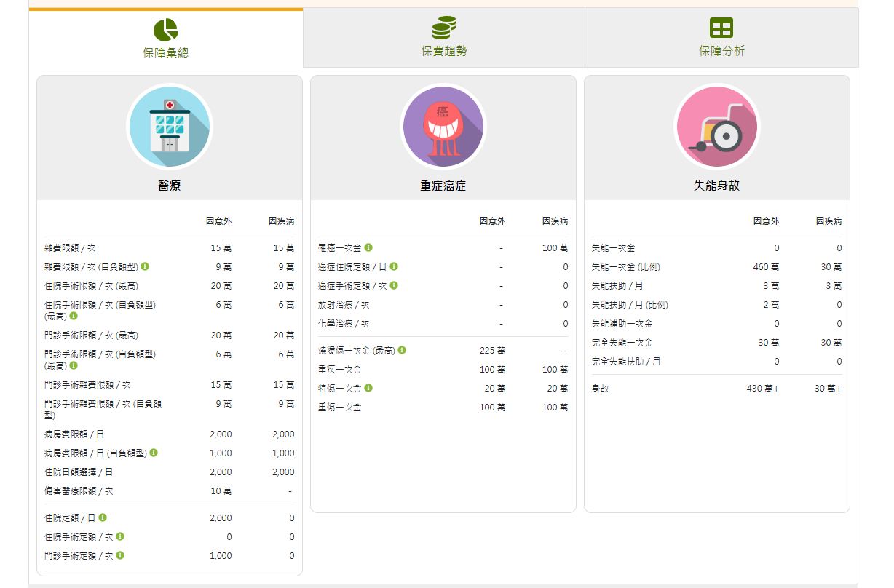This screenshot has width=894, height=588.
Task: Click 430 萬+ value for 身故
Action: click(x=763, y=389)
